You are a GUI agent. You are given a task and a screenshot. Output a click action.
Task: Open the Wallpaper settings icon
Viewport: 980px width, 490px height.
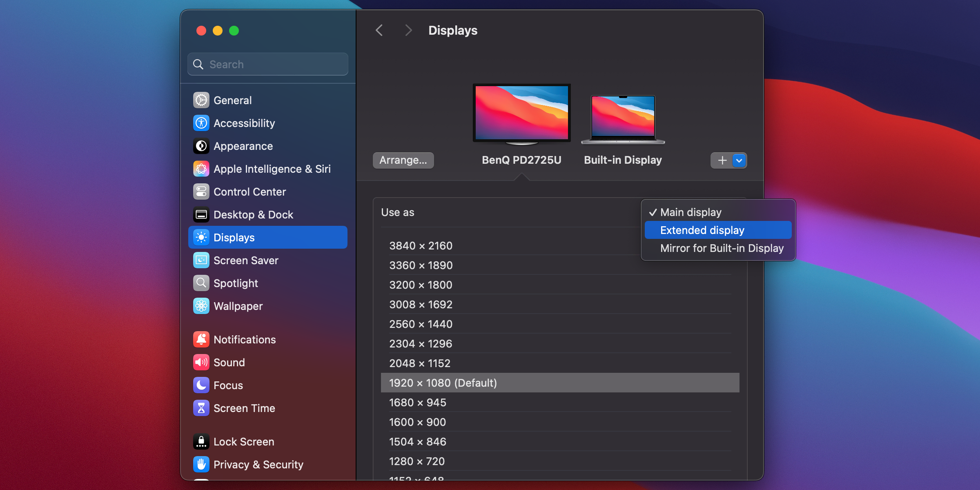[x=201, y=306]
